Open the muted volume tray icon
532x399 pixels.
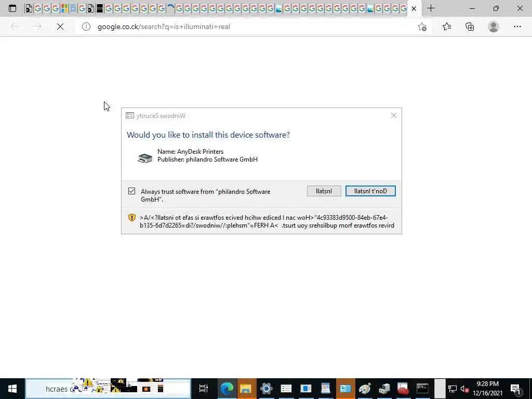(x=464, y=389)
